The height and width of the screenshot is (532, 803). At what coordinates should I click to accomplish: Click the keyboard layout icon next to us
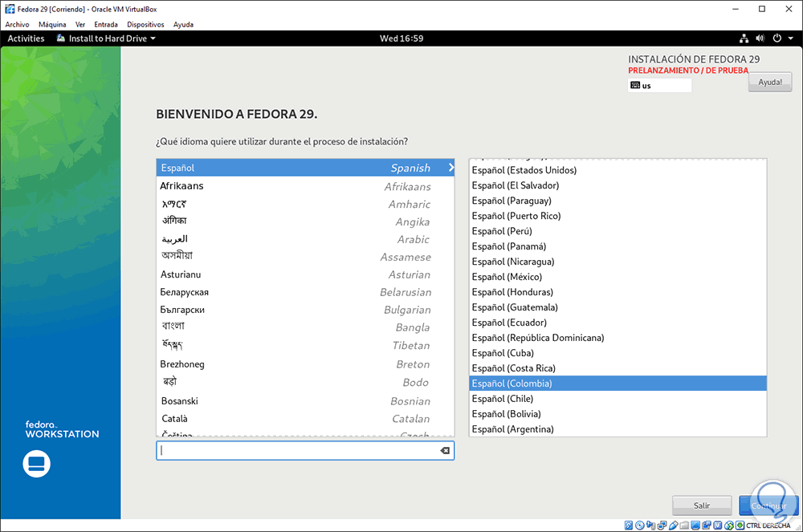635,85
